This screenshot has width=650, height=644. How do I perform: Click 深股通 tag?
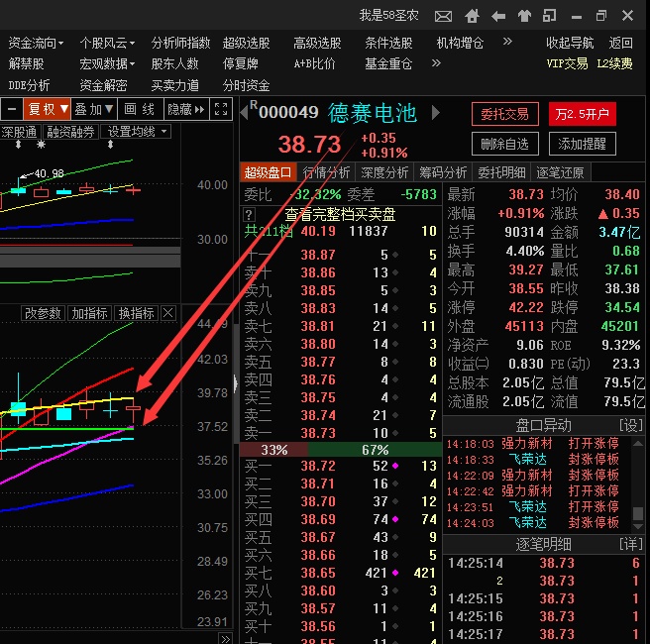click(x=20, y=132)
